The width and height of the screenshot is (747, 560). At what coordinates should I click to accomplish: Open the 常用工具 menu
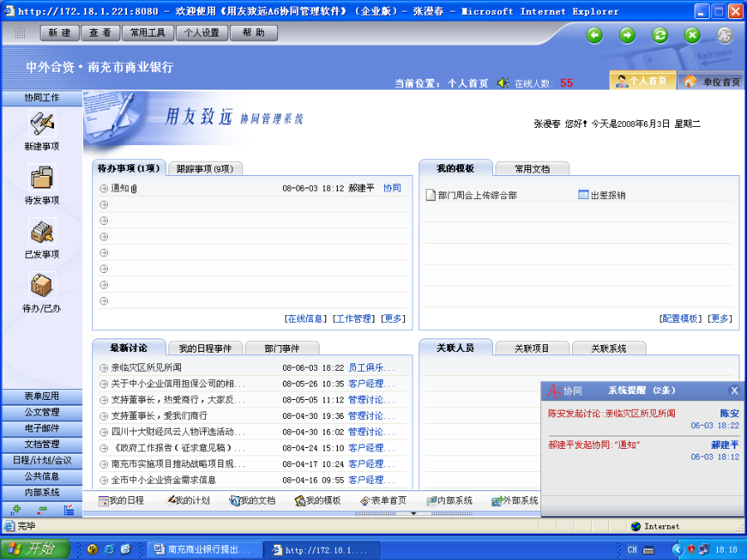(x=148, y=33)
